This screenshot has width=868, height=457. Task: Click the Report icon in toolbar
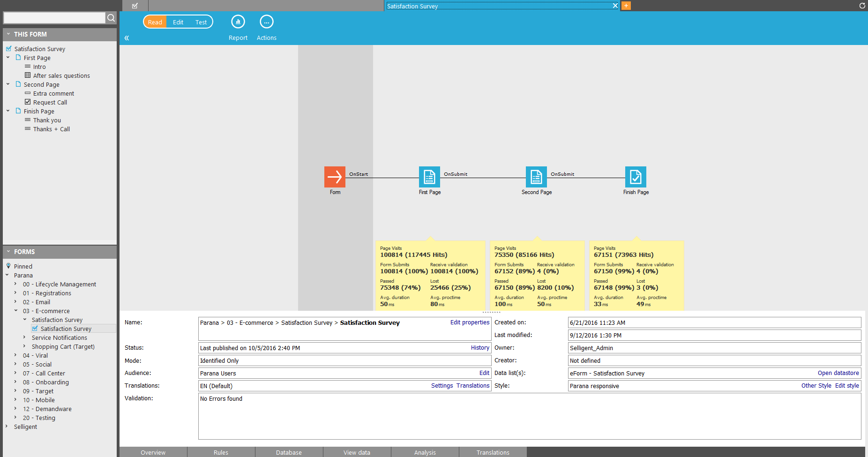pos(238,22)
